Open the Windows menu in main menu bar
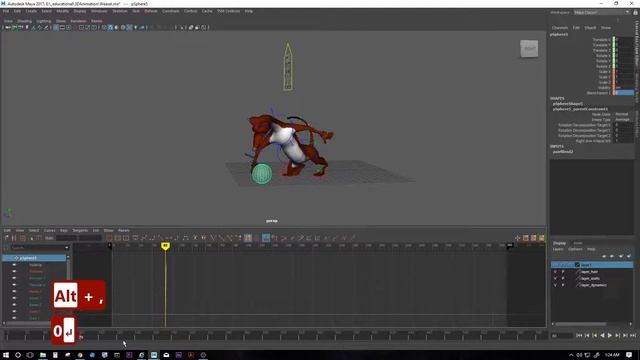 coord(99,11)
